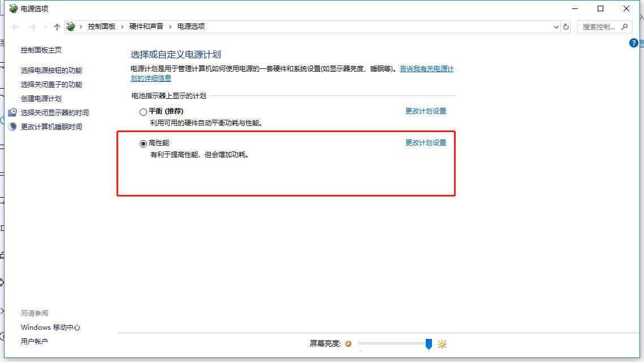Open help via the blue question mark icon
The width and height of the screenshot is (644, 362).
[x=633, y=42]
